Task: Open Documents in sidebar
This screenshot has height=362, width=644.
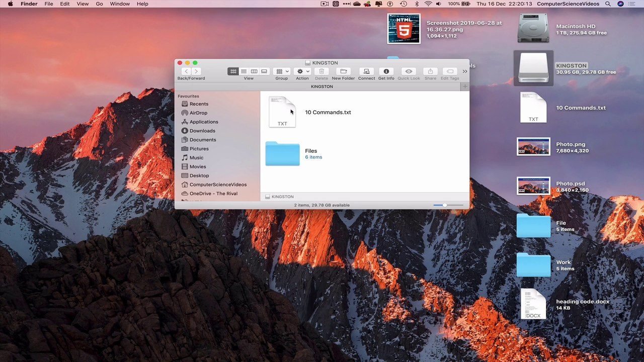Action: pyautogui.click(x=203, y=140)
